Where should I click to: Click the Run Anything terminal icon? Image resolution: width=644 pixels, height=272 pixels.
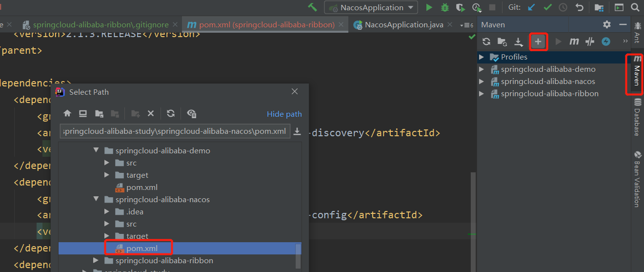pos(619,7)
